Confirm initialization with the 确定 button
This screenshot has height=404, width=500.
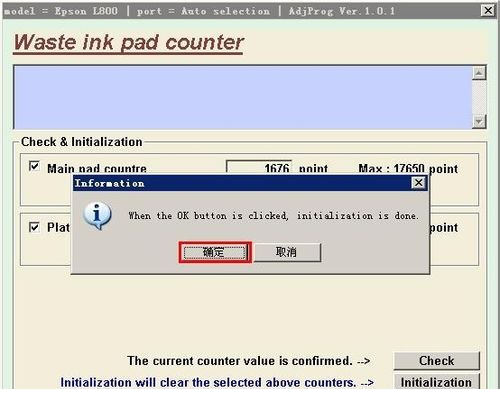215,252
